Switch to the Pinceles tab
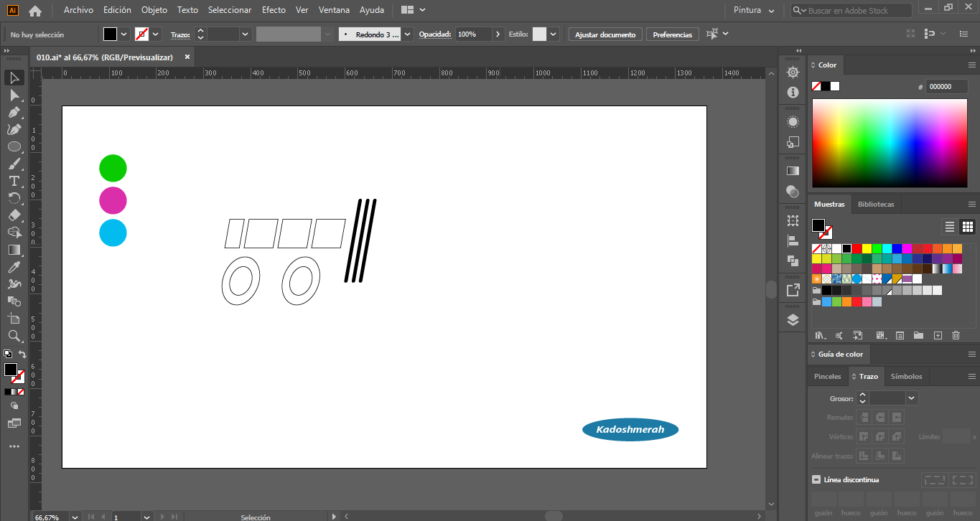Screen dimensions: 980x521 coord(827,376)
